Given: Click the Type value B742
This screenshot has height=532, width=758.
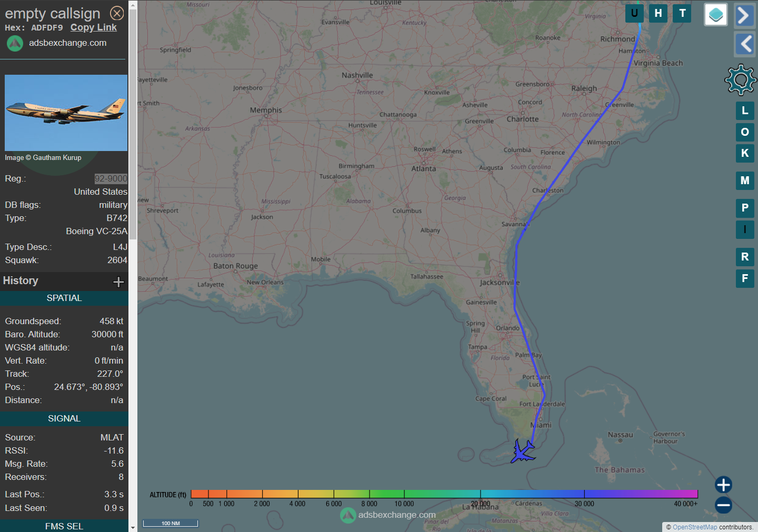Looking at the screenshot, I should [x=117, y=218].
